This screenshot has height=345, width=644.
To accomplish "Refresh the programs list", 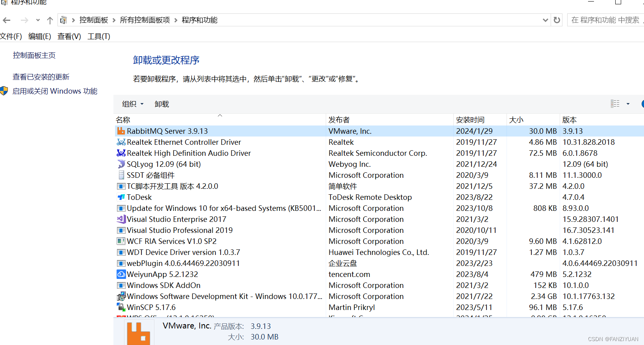I will pyautogui.click(x=557, y=20).
